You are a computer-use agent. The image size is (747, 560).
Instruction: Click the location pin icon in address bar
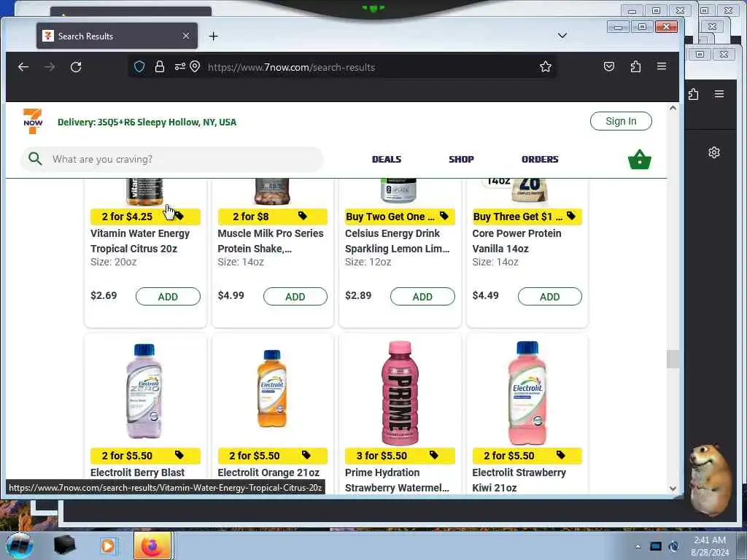195,66
